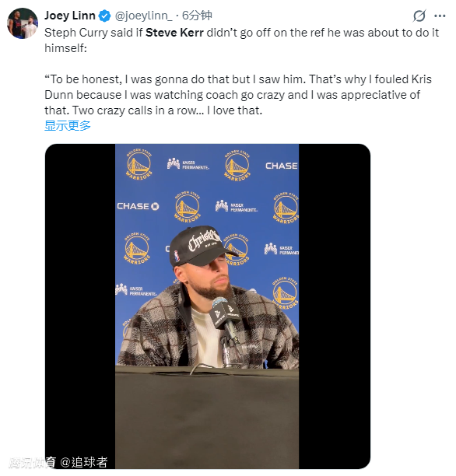This screenshot has height=476, width=456.
Task: Click the 腾讯体育 watermark
Action: pos(33,462)
